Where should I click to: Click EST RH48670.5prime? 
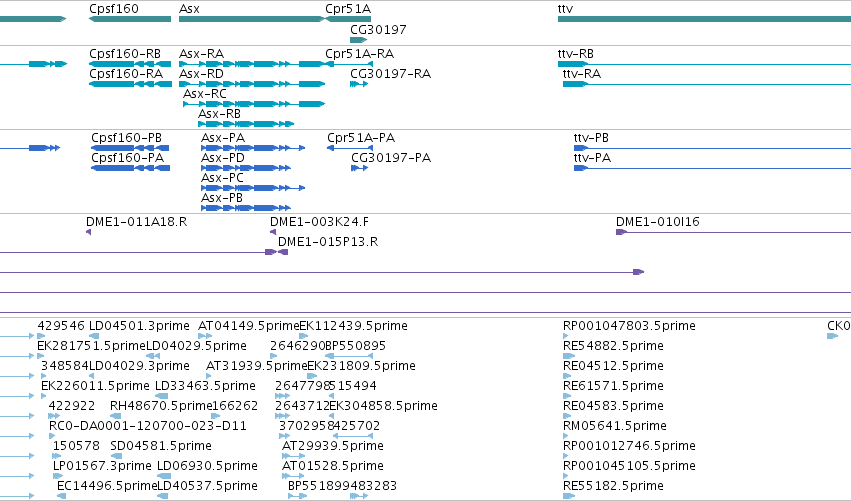pyautogui.click(x=161, y=407)
